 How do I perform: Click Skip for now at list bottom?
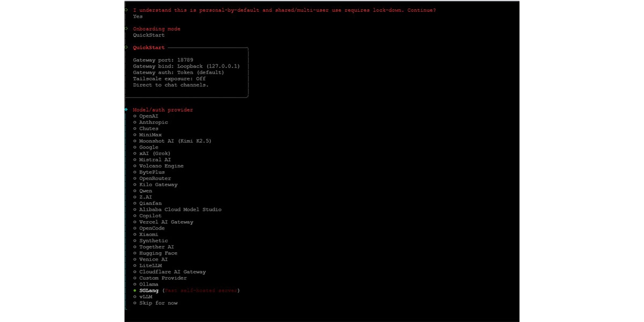click(158, 303)
